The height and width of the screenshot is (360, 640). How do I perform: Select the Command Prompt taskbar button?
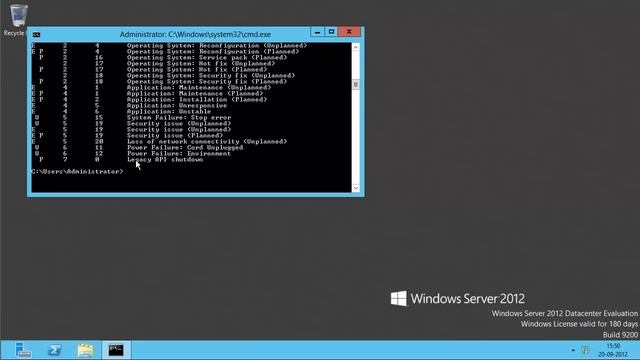click(x=116, y=350)
